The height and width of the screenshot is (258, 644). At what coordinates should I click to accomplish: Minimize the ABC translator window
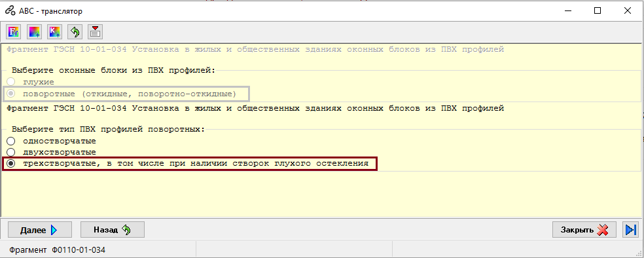(x=567, y=10)
